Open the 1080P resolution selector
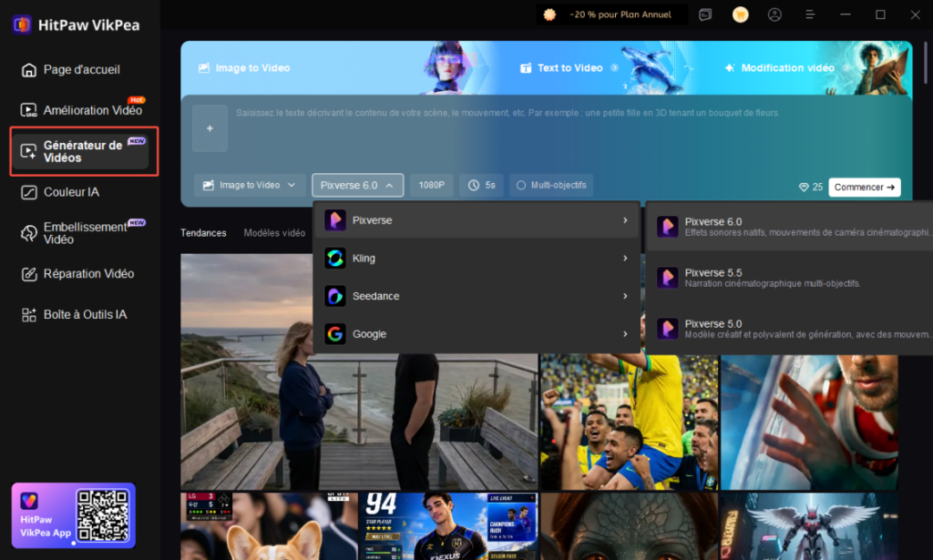 431,185
